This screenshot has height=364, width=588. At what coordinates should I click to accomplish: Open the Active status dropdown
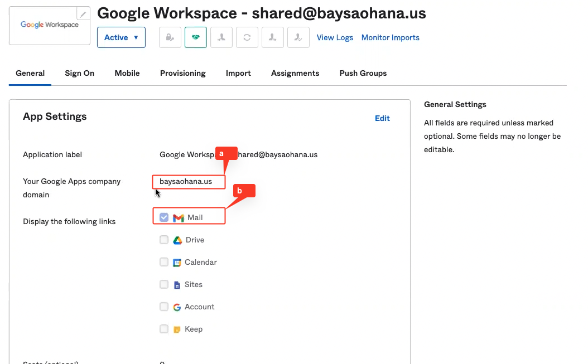point(121,37)
